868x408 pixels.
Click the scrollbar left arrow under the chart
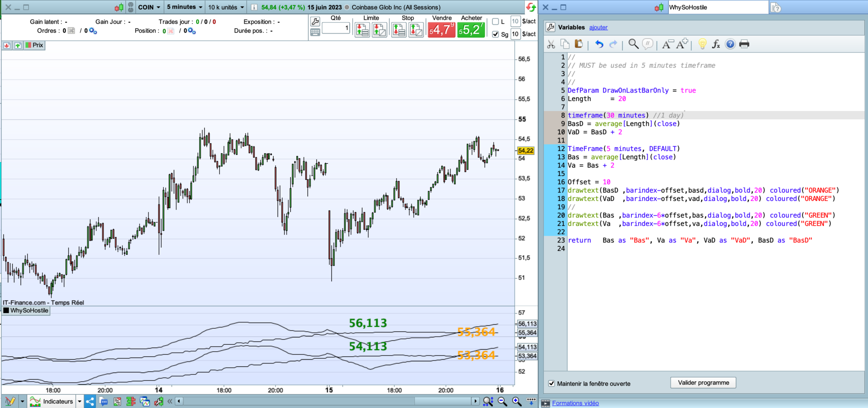[179, 401]
